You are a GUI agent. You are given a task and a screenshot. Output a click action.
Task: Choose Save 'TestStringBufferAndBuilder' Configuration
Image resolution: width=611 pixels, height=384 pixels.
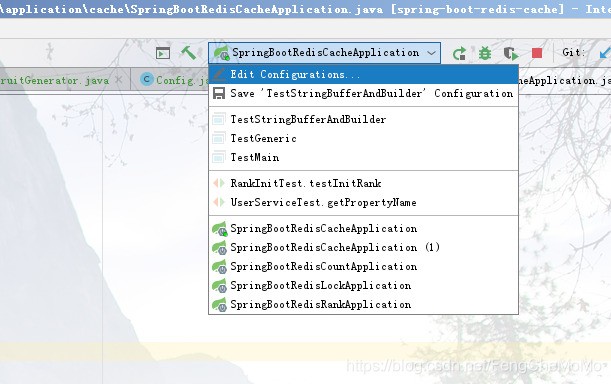363,94
